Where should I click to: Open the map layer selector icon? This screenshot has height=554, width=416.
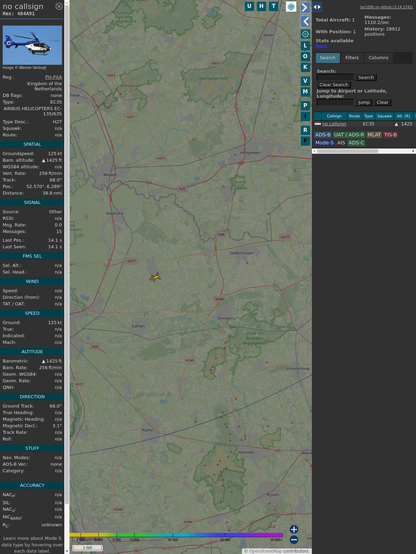pyautogui.click(x=291, y=6)
